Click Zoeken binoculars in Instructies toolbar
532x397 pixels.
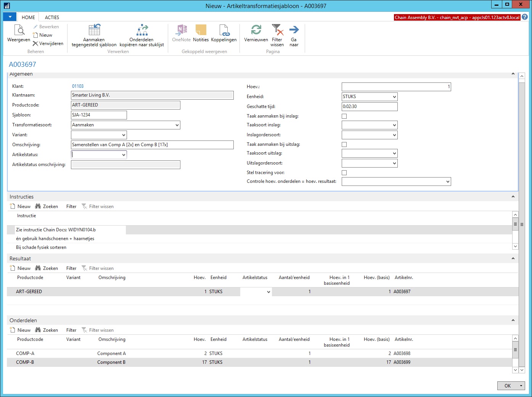47,207
